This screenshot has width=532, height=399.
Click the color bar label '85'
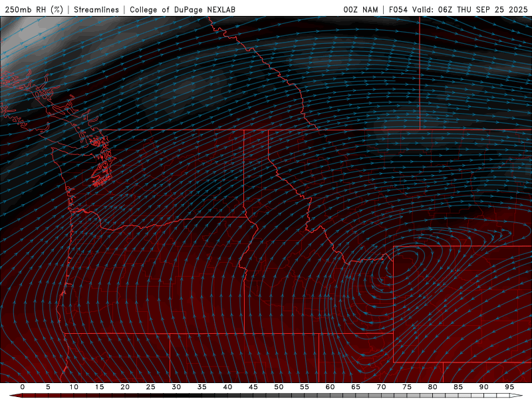coord(458,387)
